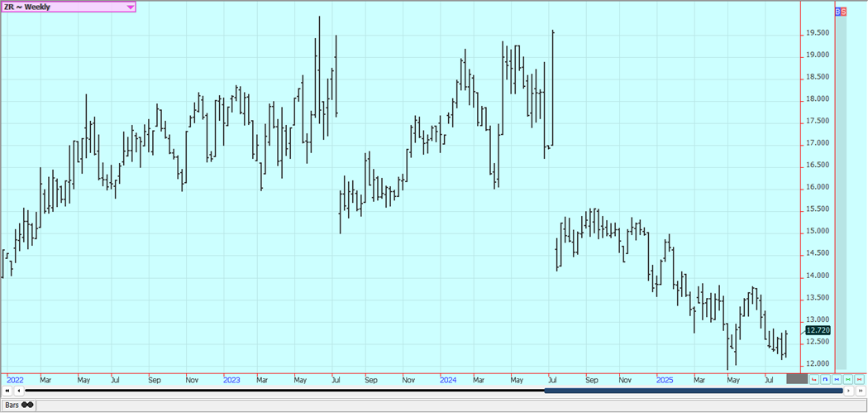Image resolution: width=868 pixels, height=413 pixels.
Task: Click the vertical light-teal bar beneath the B S buttons
Action: point(841,192)
